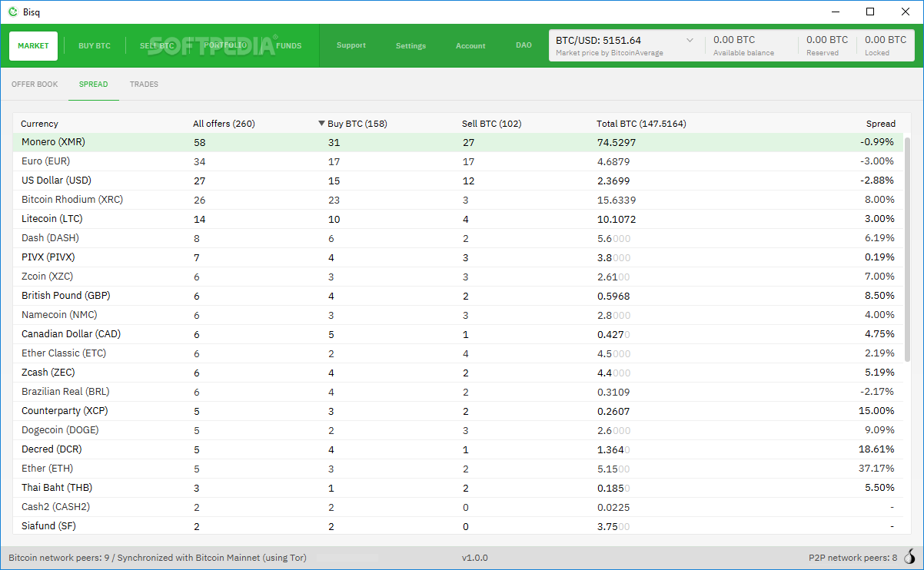
Task: Click the -0.99% spread value
Action: [x=877, y=142]
